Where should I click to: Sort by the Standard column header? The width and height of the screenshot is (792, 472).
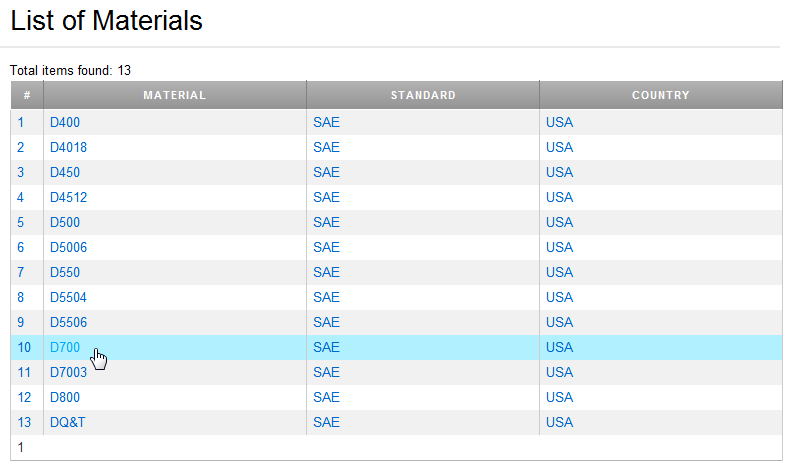[x=423, y=95]
